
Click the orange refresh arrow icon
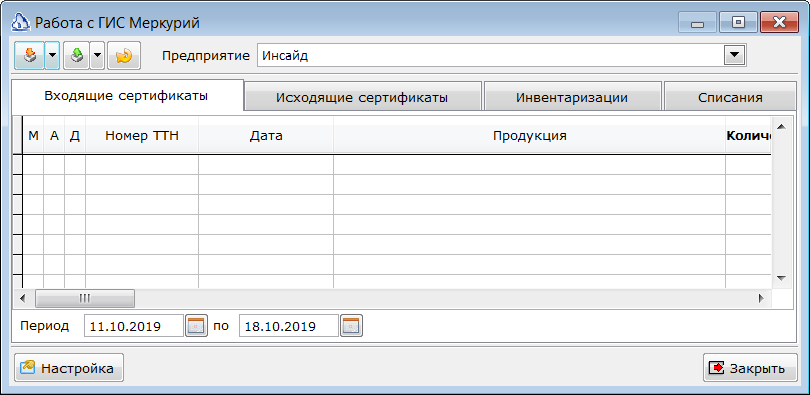coord(124,56)
